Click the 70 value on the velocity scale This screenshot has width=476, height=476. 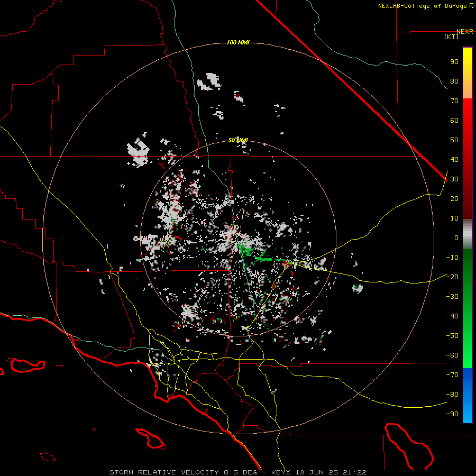pyautogui.click(x=454, y=101)
